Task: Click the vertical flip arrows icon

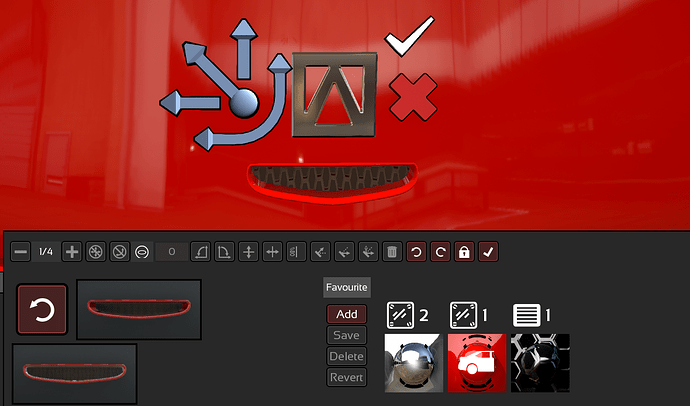Action: [x=249, y=252]
